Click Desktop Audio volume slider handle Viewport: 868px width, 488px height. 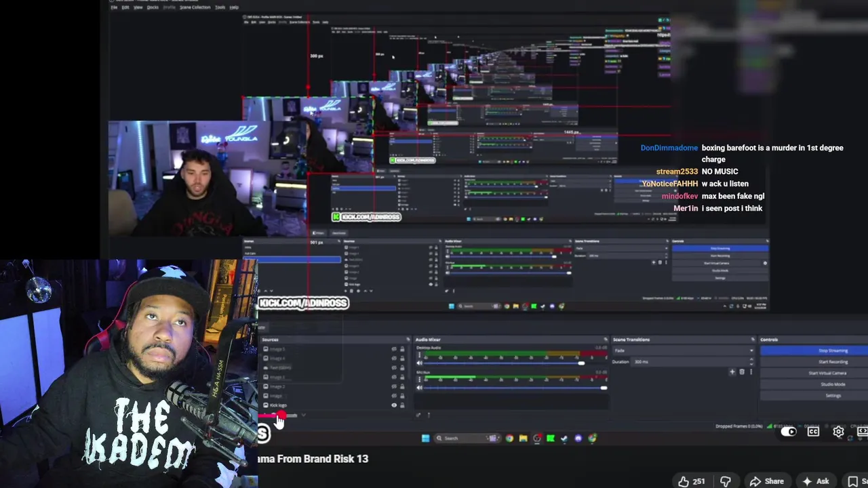tap(582, 363)
